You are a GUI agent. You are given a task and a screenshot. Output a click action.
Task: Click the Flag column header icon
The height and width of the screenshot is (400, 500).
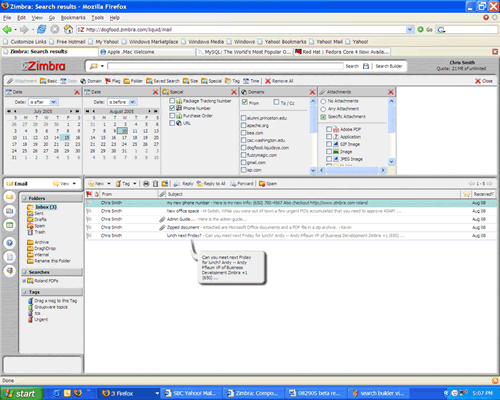coord(89,194)
